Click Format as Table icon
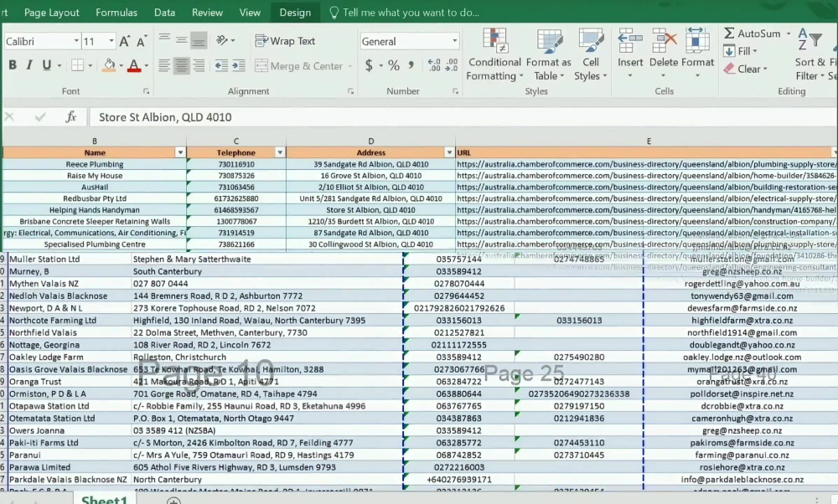This screenshot has height=504, width=838. [548, 54]
